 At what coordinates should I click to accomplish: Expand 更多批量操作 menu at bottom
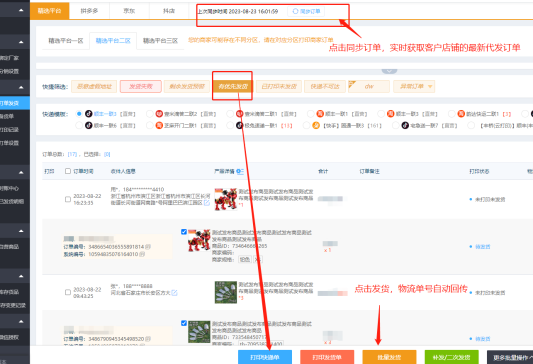coord(511,357)
